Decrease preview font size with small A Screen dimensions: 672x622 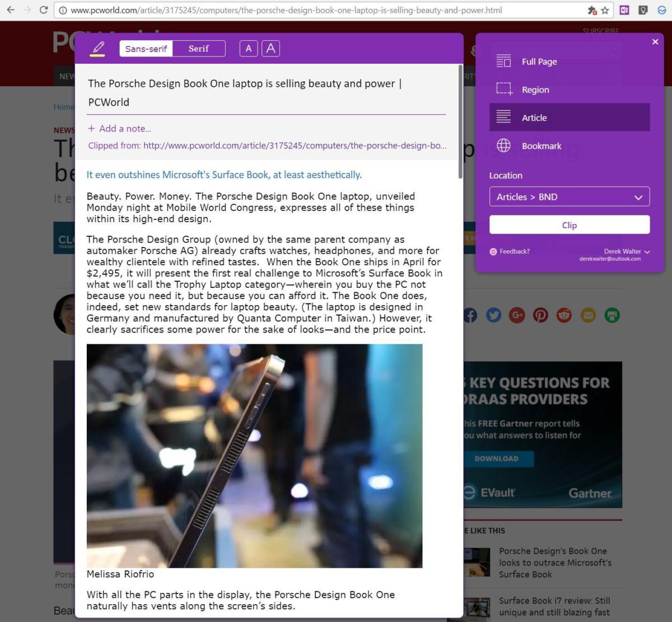point(249,49)
